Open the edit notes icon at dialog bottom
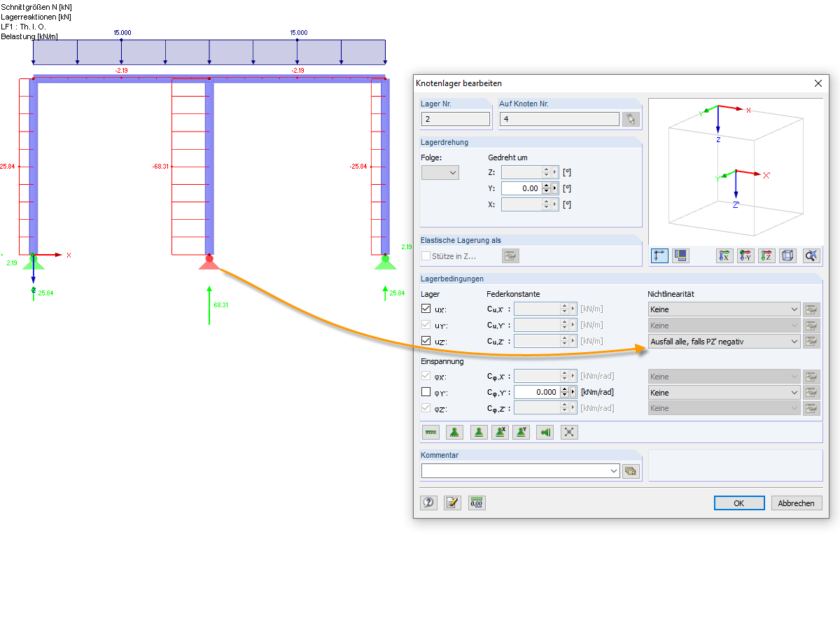Viewport: 840px width, 630px height. pos(453,503)
